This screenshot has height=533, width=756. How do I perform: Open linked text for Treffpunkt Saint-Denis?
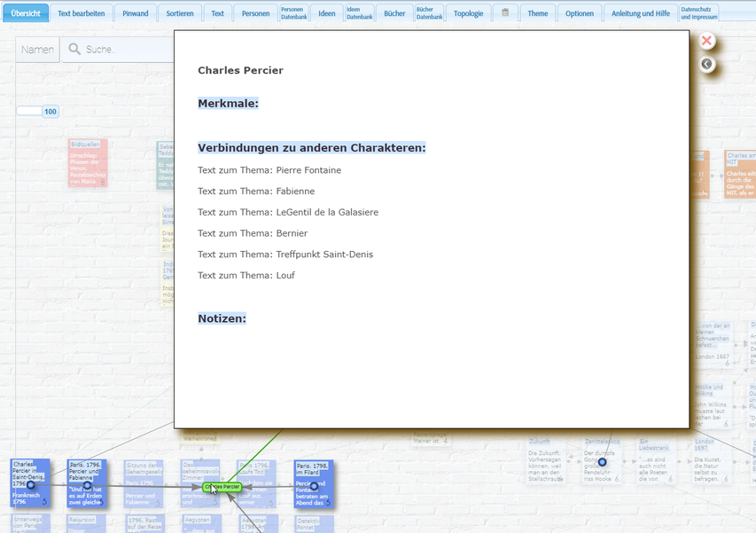[x=285, y=255]
